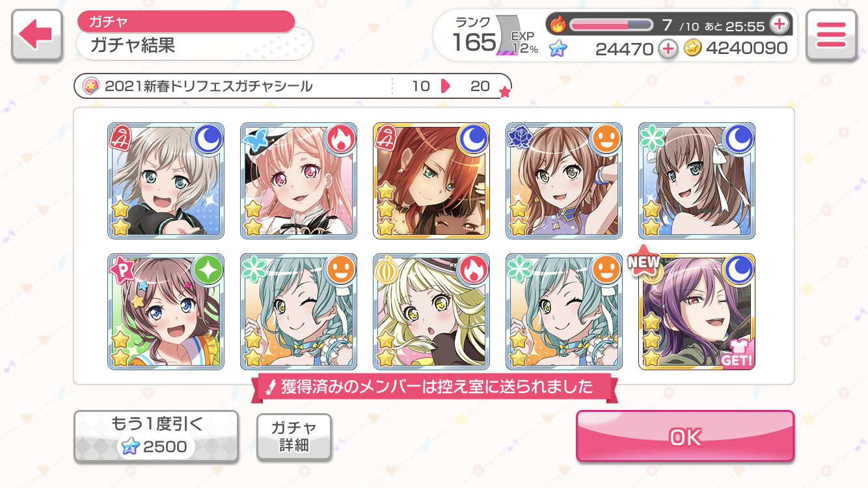Add stamina with the plus next to the timer
The width and height of the screenshot is (868, 488).
tap(779, 25)
